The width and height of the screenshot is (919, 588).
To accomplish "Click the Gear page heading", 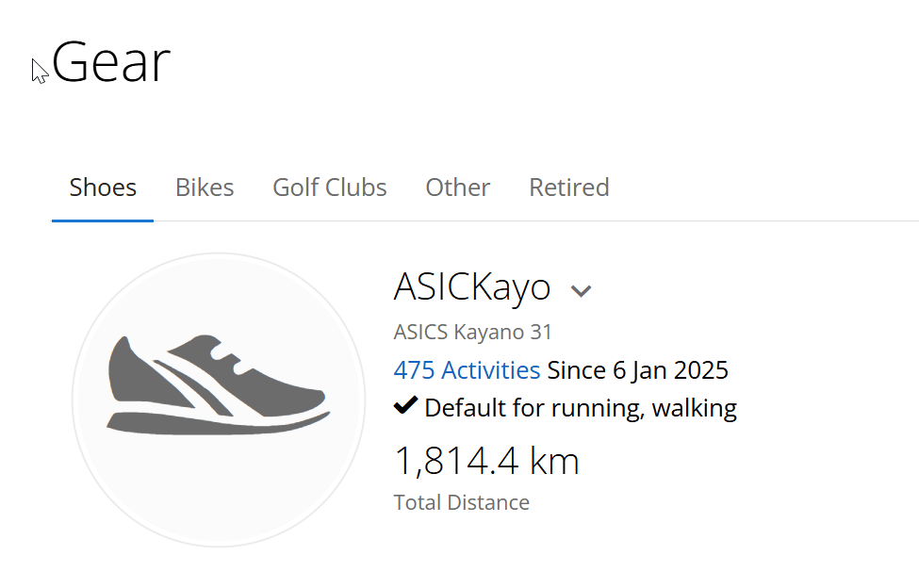I will coord(110,63).
